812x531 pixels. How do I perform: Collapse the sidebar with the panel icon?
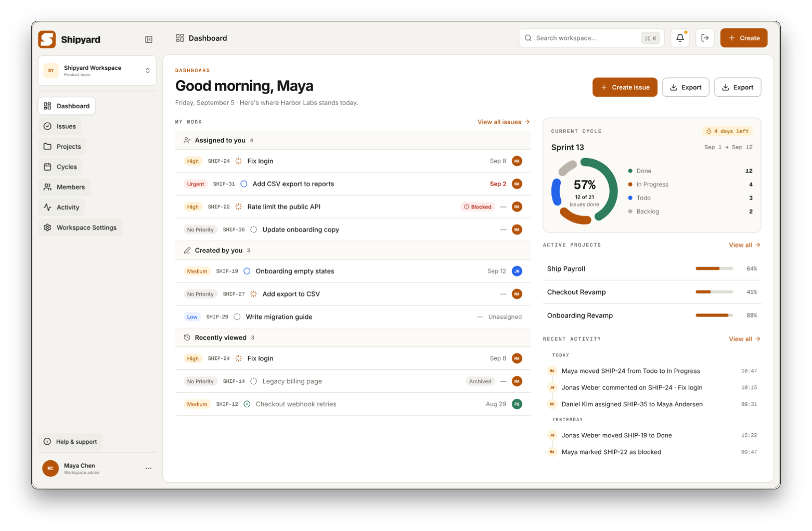pyautogui.click(x=149, y=40)
